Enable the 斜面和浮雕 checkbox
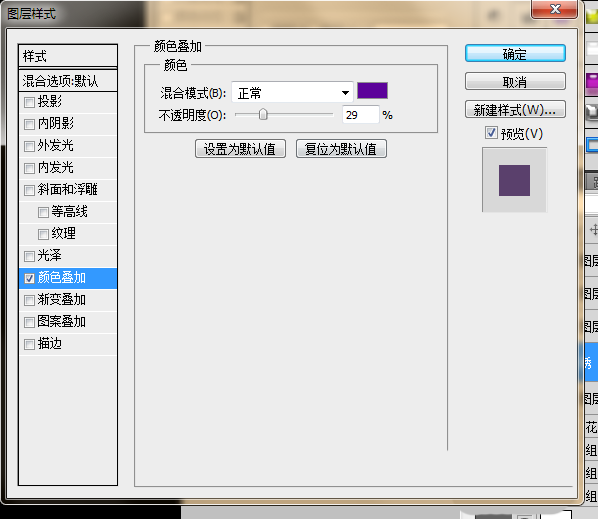 29,190
